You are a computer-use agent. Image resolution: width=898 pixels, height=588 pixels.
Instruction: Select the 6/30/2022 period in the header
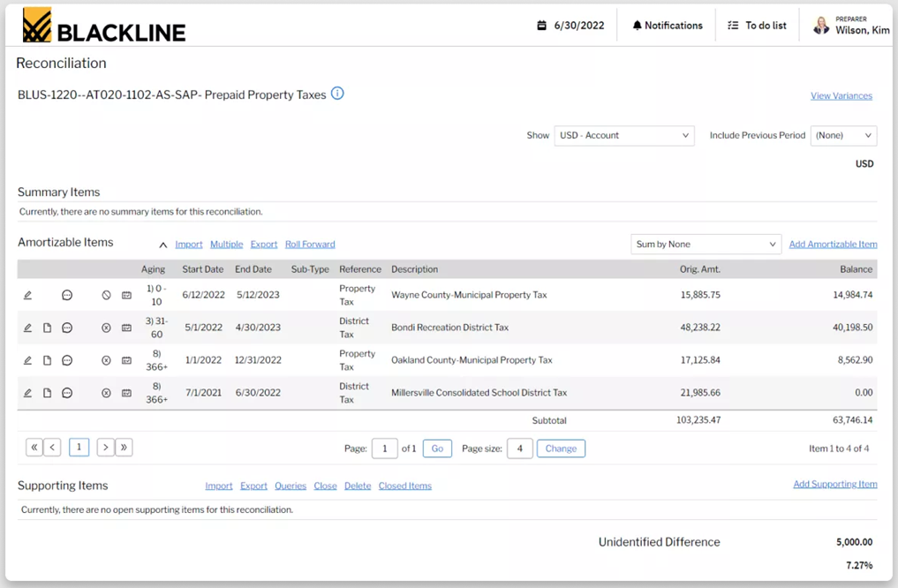tap(580, 25)
